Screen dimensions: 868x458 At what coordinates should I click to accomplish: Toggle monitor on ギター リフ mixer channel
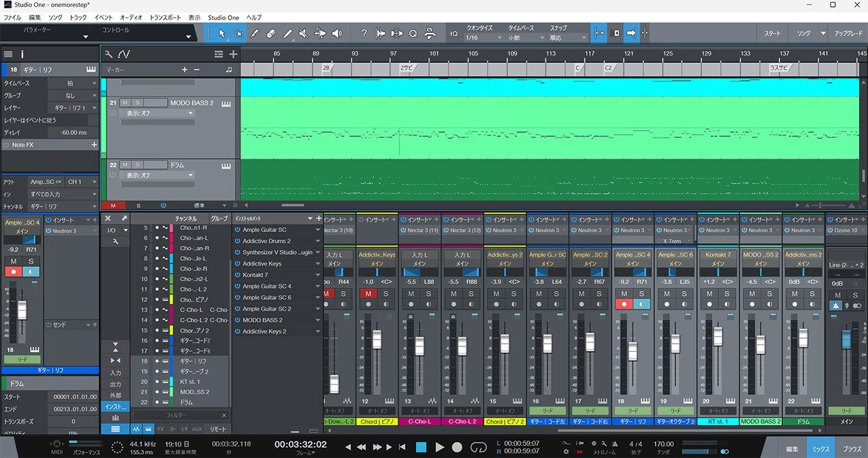(641, 304)
